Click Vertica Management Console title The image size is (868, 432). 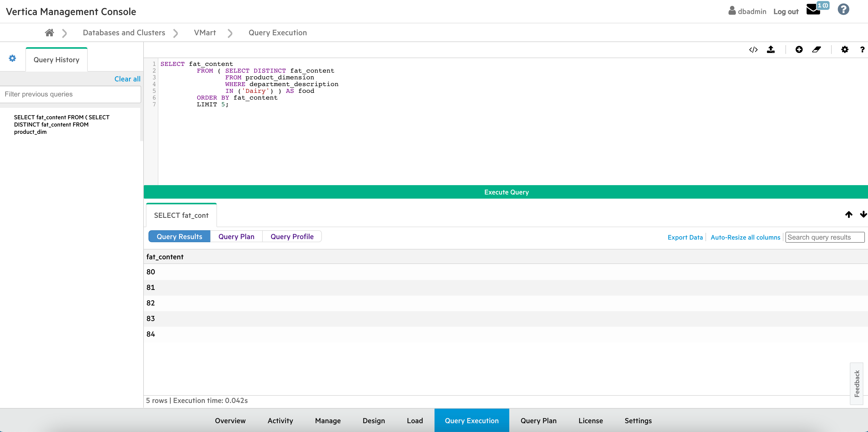71,12
